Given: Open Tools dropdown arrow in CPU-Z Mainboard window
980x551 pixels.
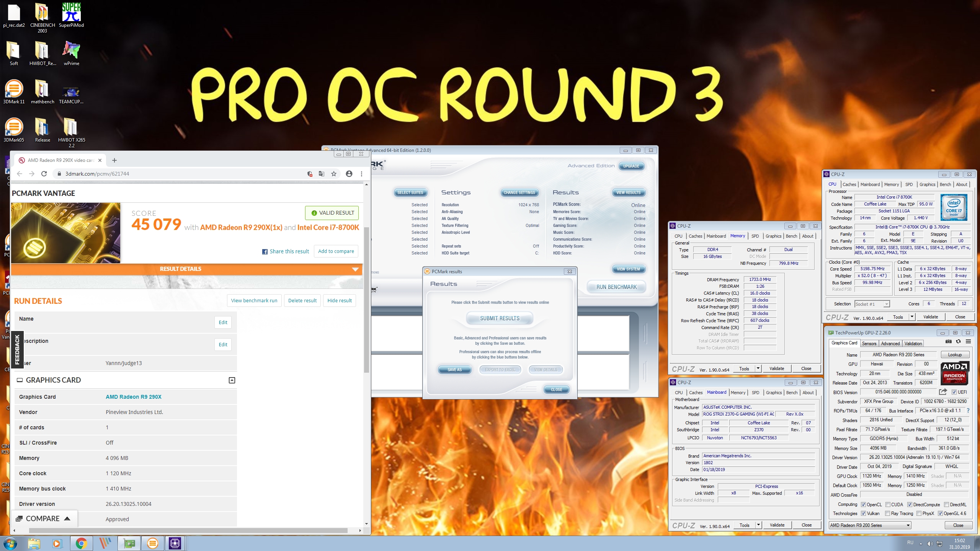Looking at the screenshot, I should tap(758, 525).
